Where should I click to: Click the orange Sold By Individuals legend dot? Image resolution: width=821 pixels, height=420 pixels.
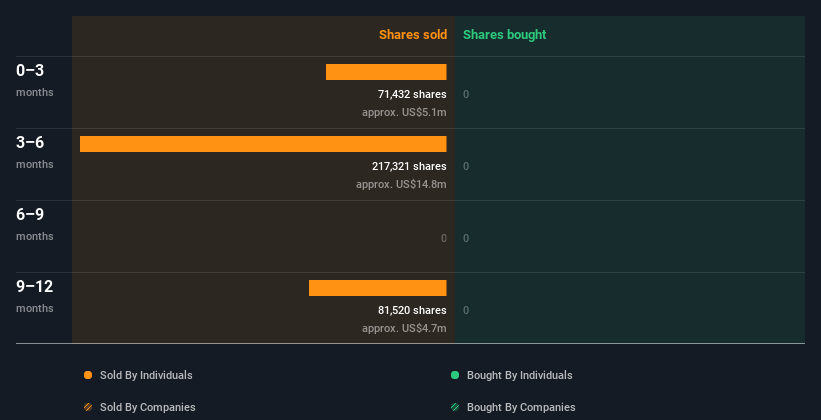[x=88, y=375]
